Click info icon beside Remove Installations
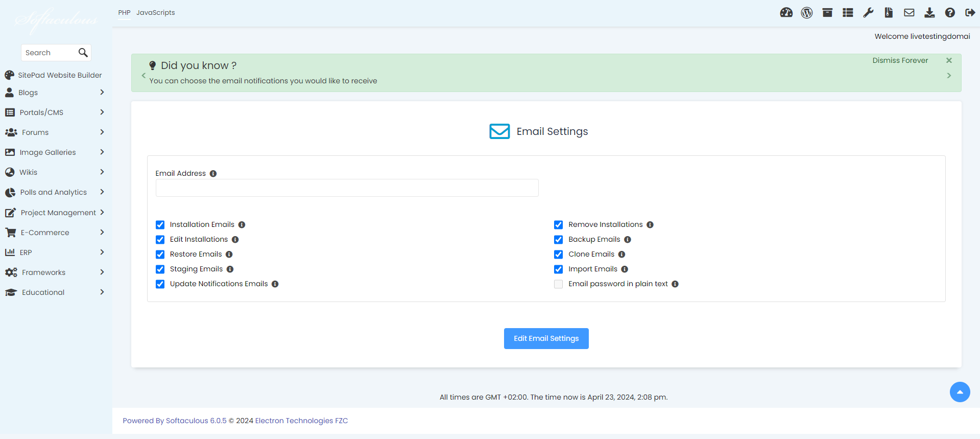The width and height of the screenshot is (980, 439). coord(650,225)
